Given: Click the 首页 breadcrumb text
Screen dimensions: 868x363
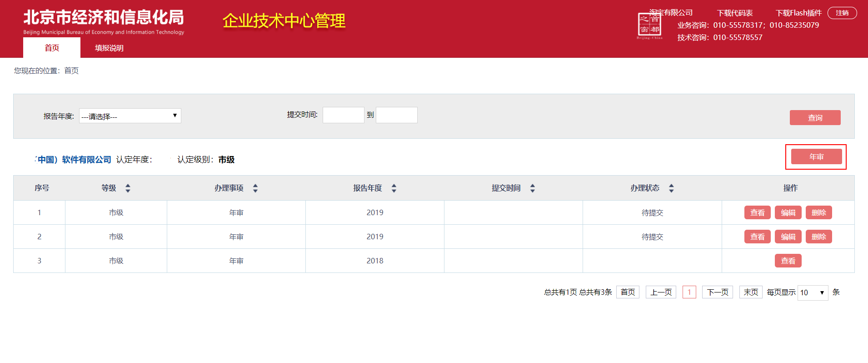Looking at the screenshot, I should point(71,71).
